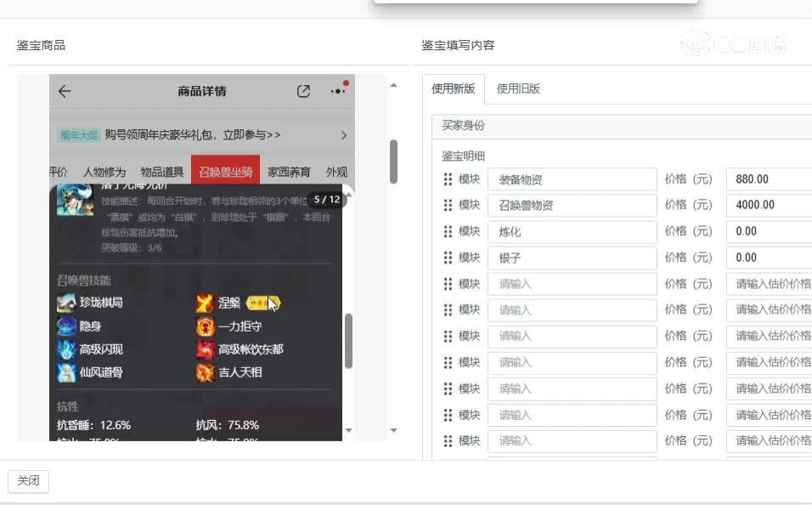The image size is (812, 505).
Task: Click inner dark panel scroll down arrow
Action: coord(348,430)
